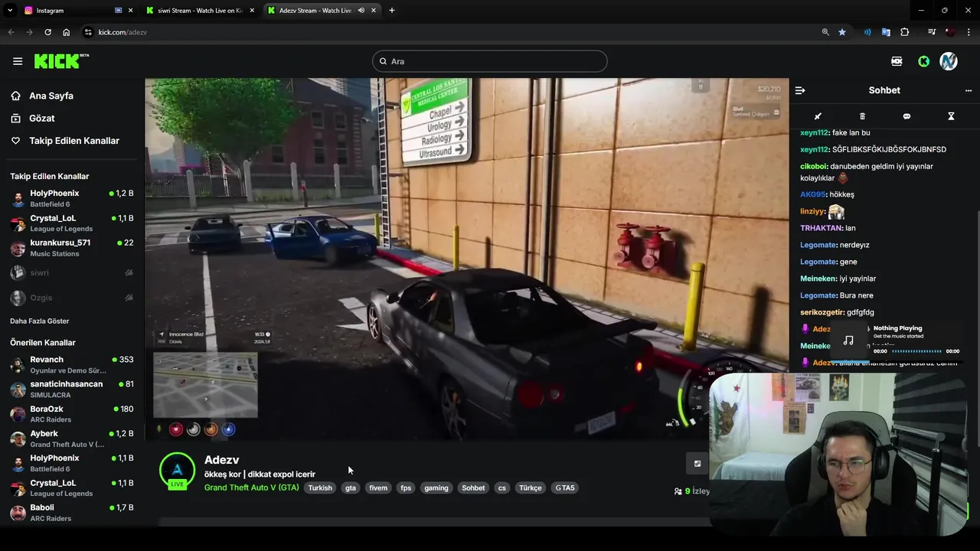This screenshot has height=551, width=980.
Task: Select the GTA5 tag
Action: click(565, 487)
